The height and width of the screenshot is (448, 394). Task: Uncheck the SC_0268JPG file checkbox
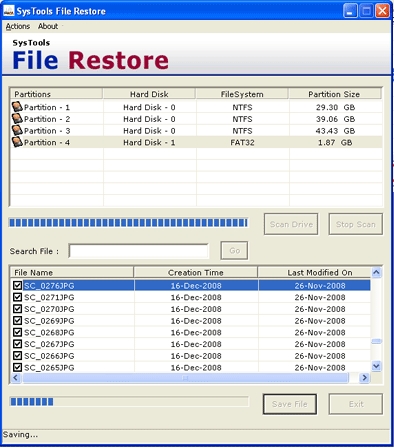coord(17,332)
